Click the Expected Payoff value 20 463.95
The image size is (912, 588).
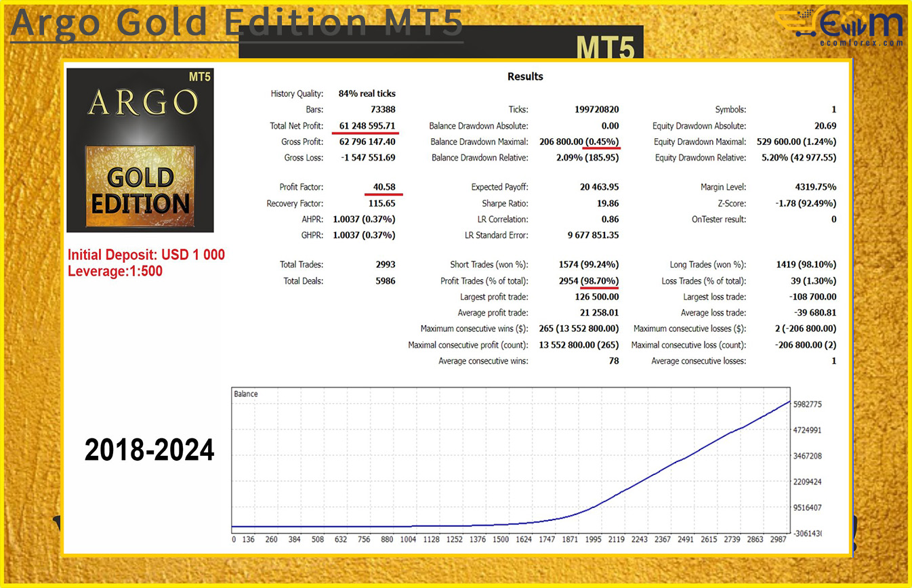tap(600, 187)
